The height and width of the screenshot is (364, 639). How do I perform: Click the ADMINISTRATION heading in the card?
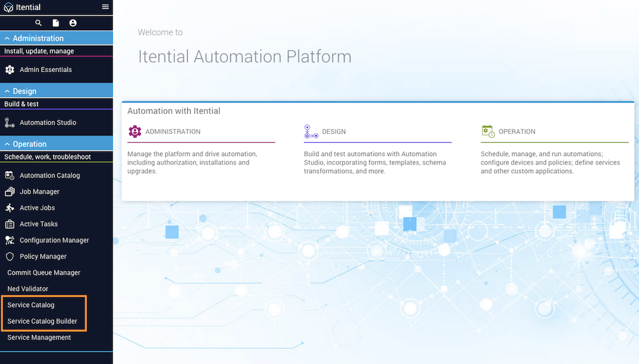[x=173, y=132]
